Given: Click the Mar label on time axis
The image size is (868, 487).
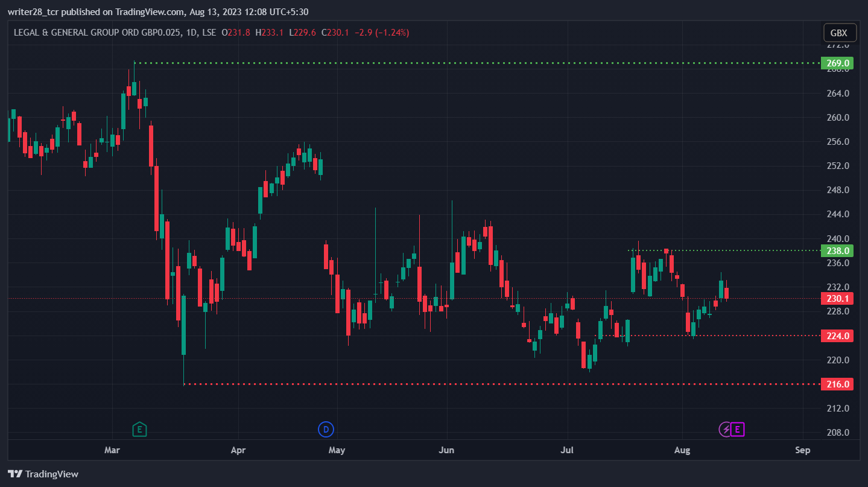Looking at the screenshot, I should [112, 450].
